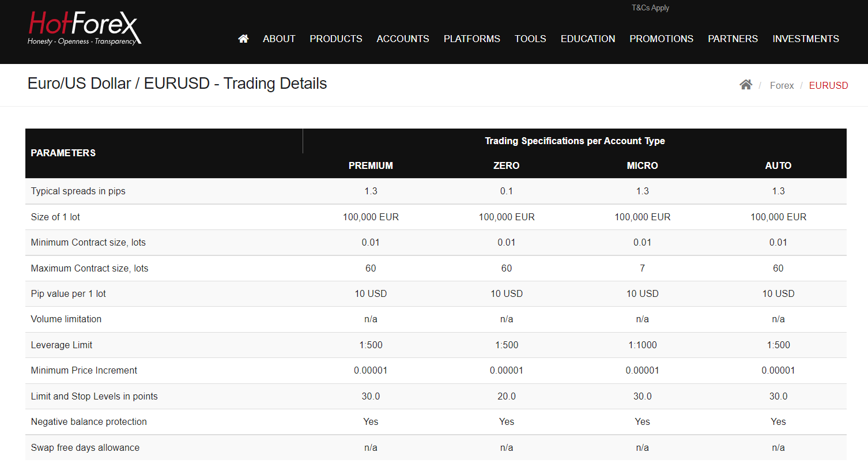This screenshot has width=868, height=471.
Task: Open the PRODUCTS menu
Action: coord(336,39)
